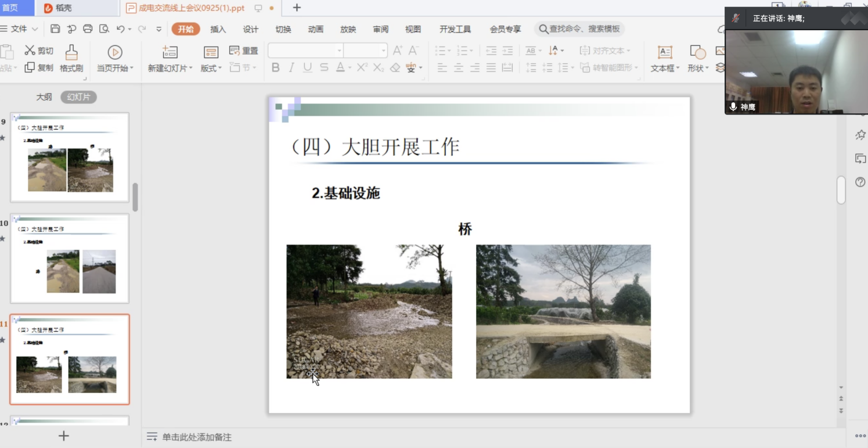This screenshot has height=448, width=868.
Task: Open the 插入 ribbon tab
Action: coord(218,29)
